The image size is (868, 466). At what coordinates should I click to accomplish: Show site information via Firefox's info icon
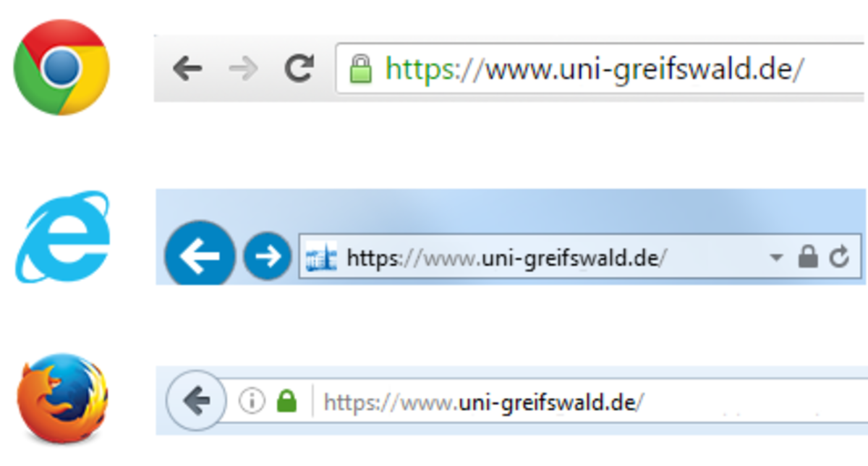pyautogui.click(x=252, y=400)
